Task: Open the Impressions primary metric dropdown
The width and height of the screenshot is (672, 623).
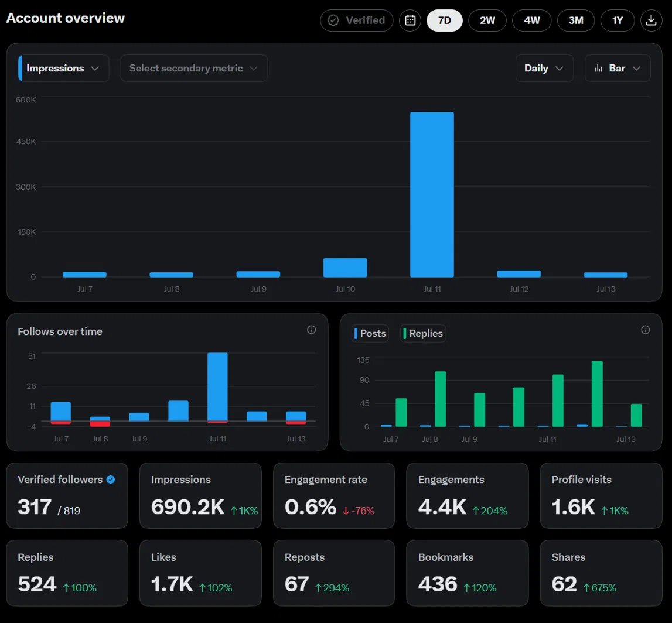Action: click(x=63, y=68)
